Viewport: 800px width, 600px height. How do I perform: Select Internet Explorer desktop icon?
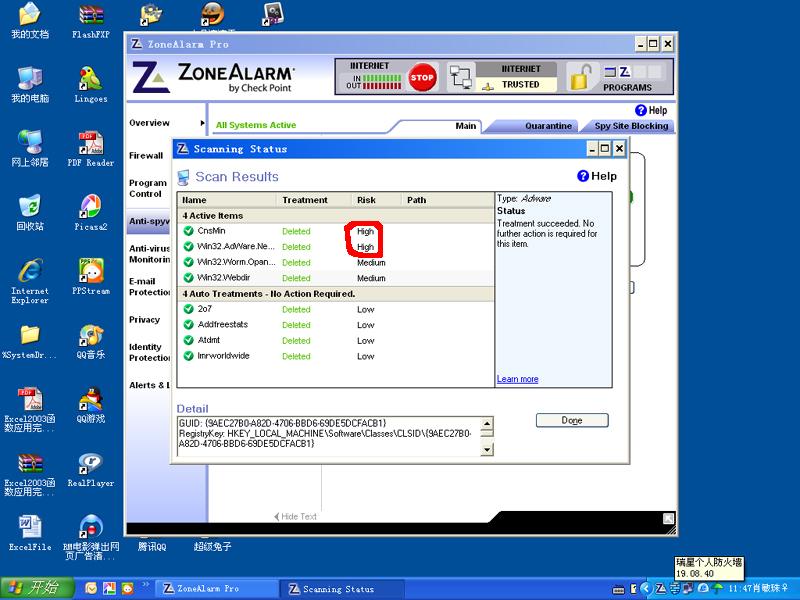(30, 281)
